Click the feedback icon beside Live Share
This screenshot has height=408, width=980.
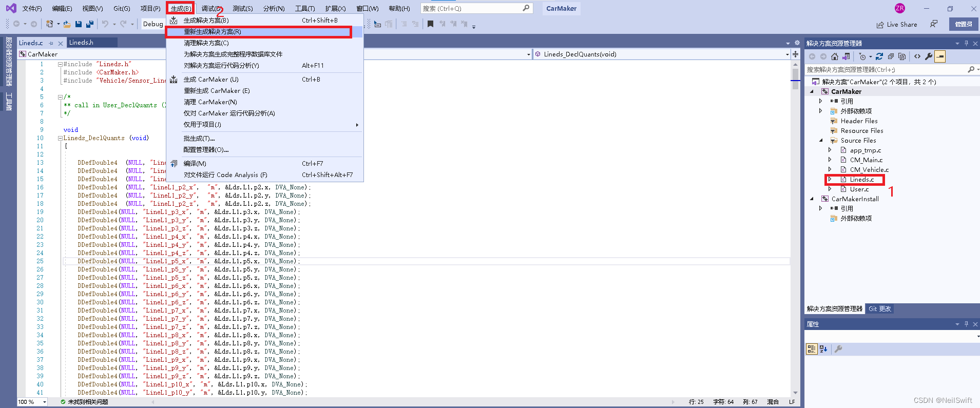coord(934,24)
